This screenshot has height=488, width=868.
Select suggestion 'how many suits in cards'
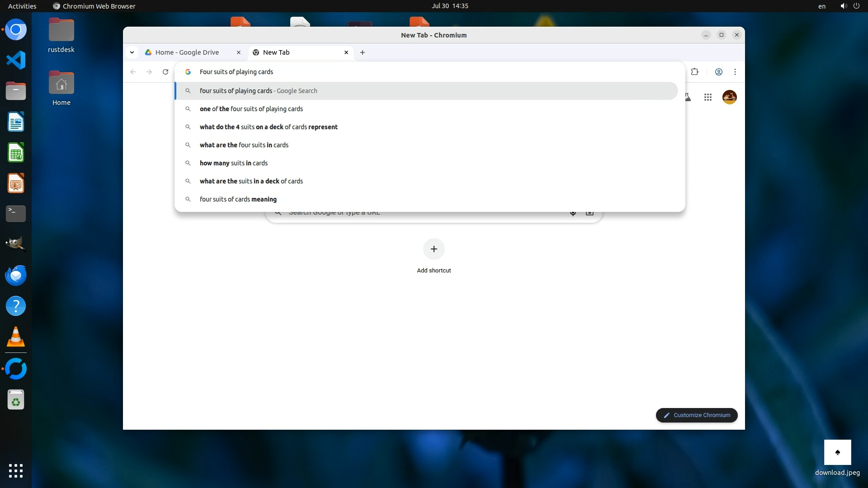[x=234, y=163]
